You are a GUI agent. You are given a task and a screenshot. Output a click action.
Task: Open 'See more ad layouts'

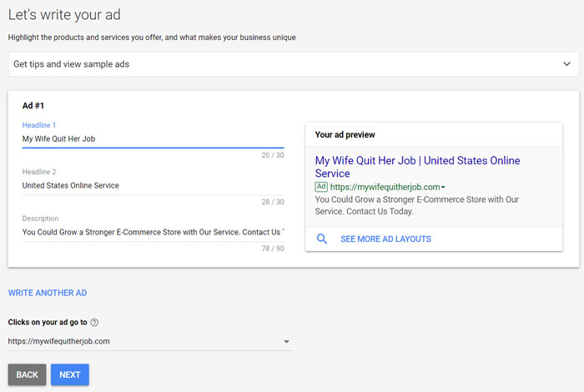(x=385, y=239)
